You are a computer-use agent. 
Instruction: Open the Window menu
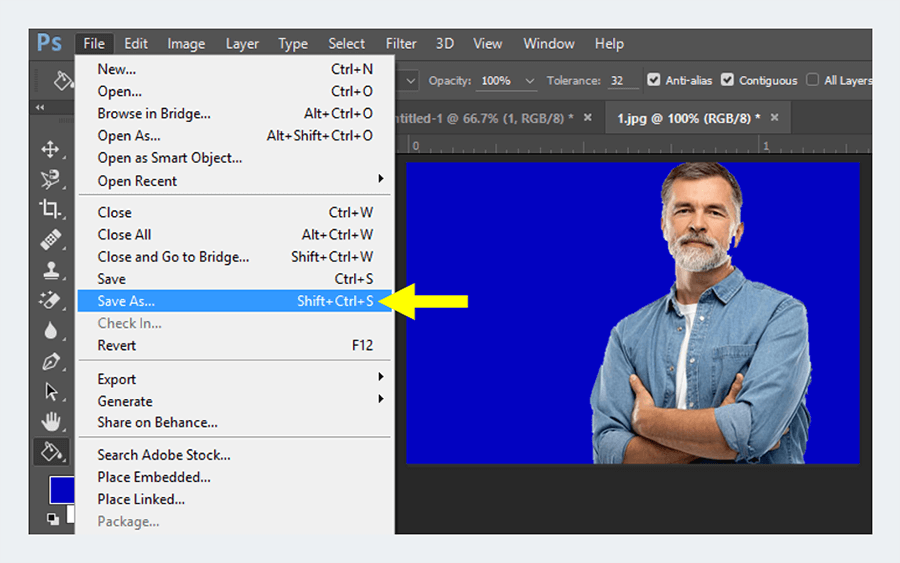click(549, 44)
